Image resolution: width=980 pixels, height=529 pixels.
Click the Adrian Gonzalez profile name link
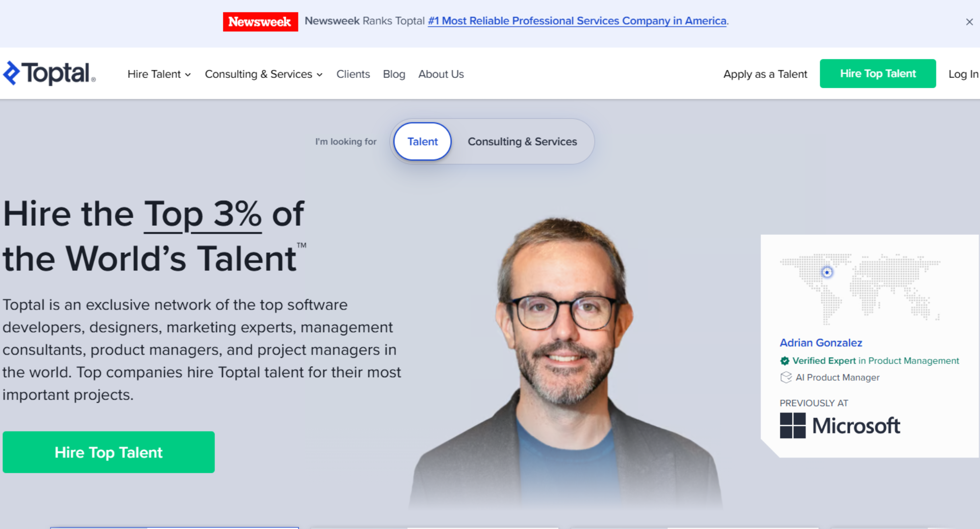tap(821, 343)
